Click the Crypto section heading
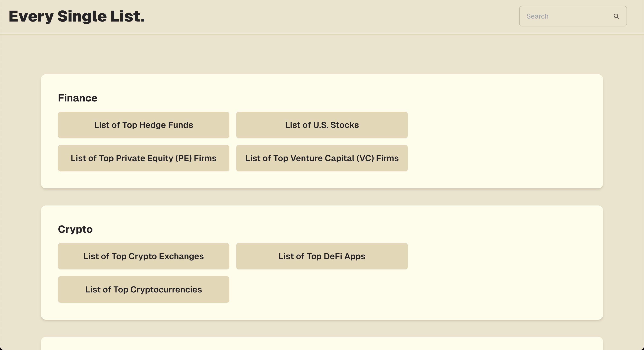644x350 pixels. pyautogui.click(x=75, y=229)
